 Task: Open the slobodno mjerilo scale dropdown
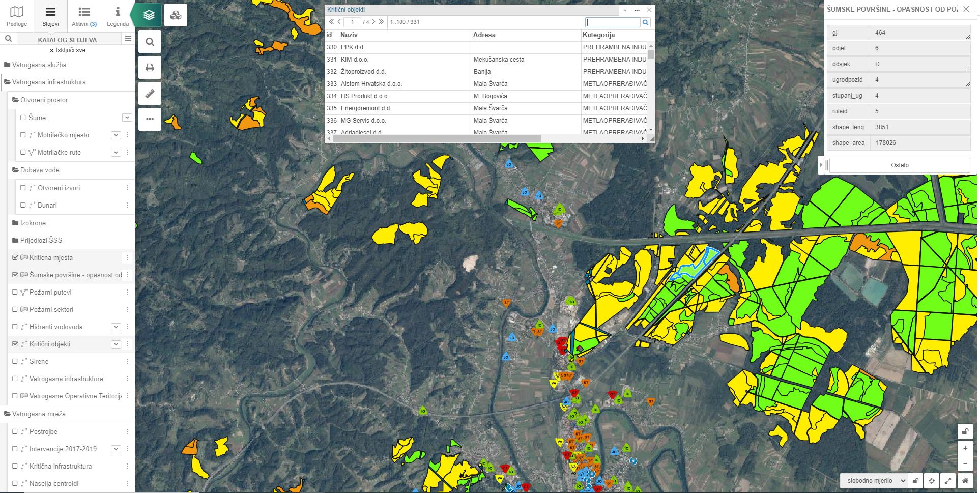pos(874,481)
